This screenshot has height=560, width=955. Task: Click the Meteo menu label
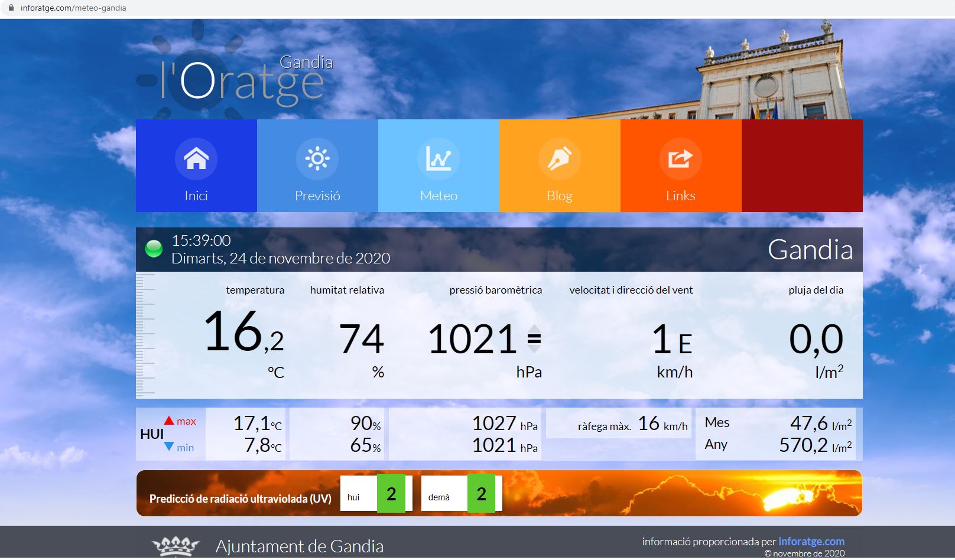click(x=438, y=196)
